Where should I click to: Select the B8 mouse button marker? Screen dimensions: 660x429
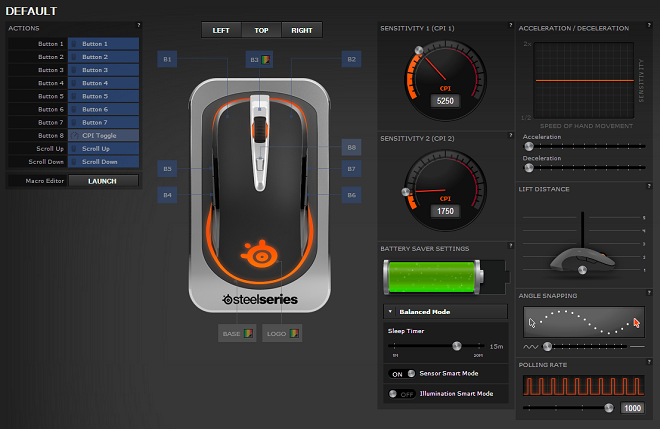click(x=351, y=147)
